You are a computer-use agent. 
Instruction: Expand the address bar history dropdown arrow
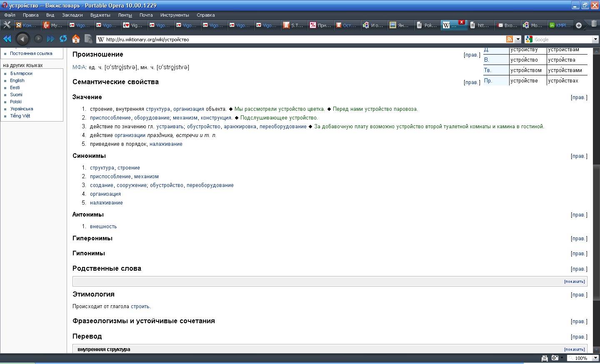click(x=518, y=39)
